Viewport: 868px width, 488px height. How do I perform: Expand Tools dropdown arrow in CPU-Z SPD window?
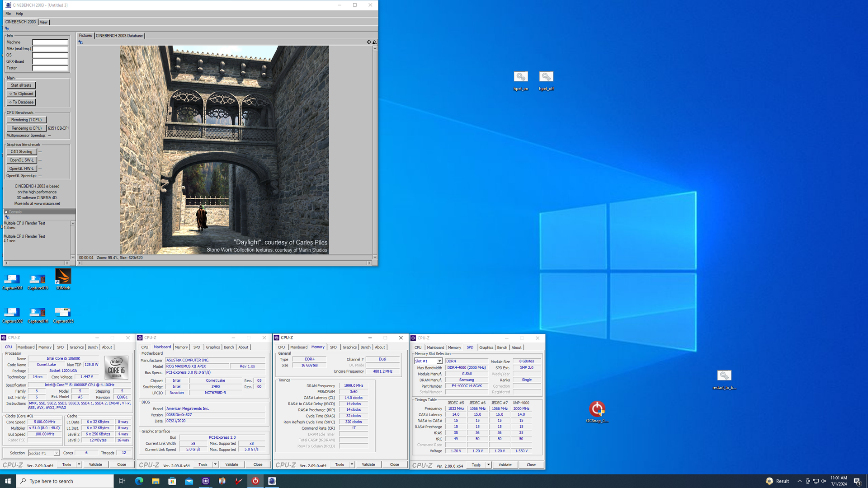[x=488, y=465]
